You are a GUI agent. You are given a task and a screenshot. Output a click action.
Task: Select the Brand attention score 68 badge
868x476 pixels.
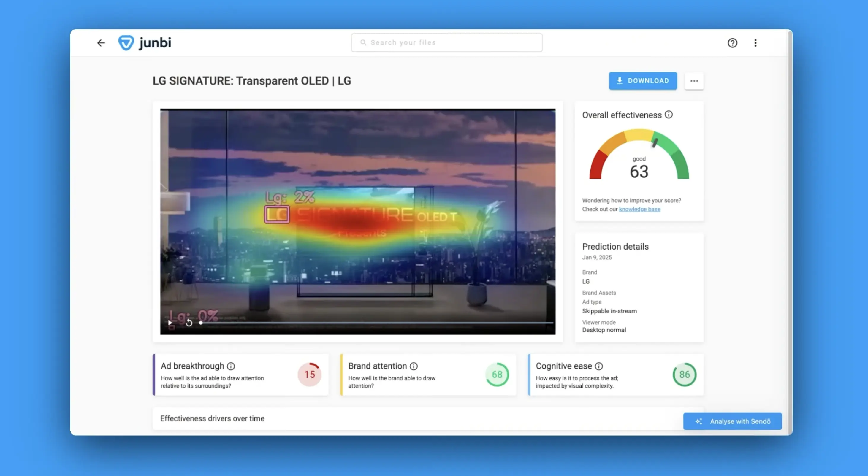coord(497,374)
